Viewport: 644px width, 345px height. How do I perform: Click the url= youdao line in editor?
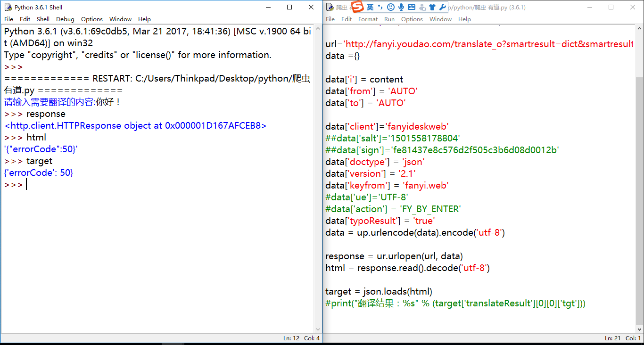coord(479,44)
